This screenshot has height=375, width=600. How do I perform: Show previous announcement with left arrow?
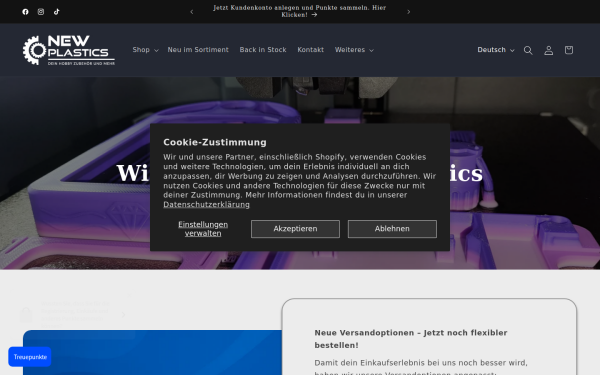coord(192,12)
